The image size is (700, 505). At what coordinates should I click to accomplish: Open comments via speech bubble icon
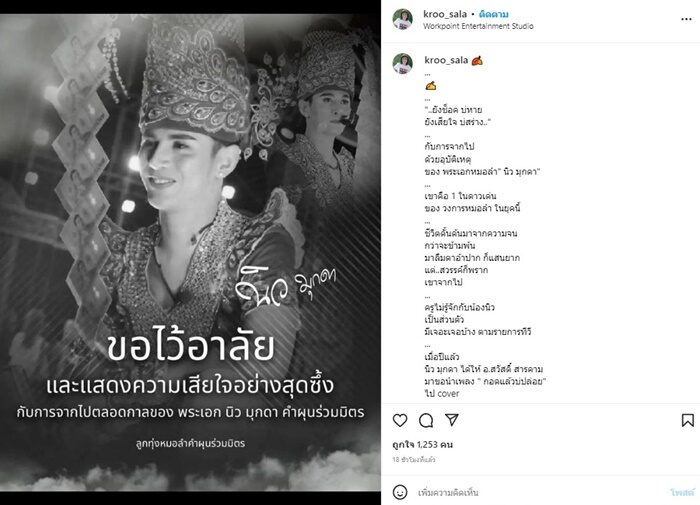[x=426, y=420]
